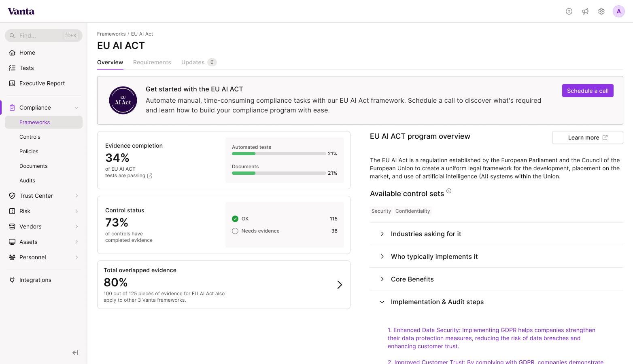The width and height of the screenshot is (633, 364).
Task: Click the Assets monitor icon
Action: tap(12, 242)
